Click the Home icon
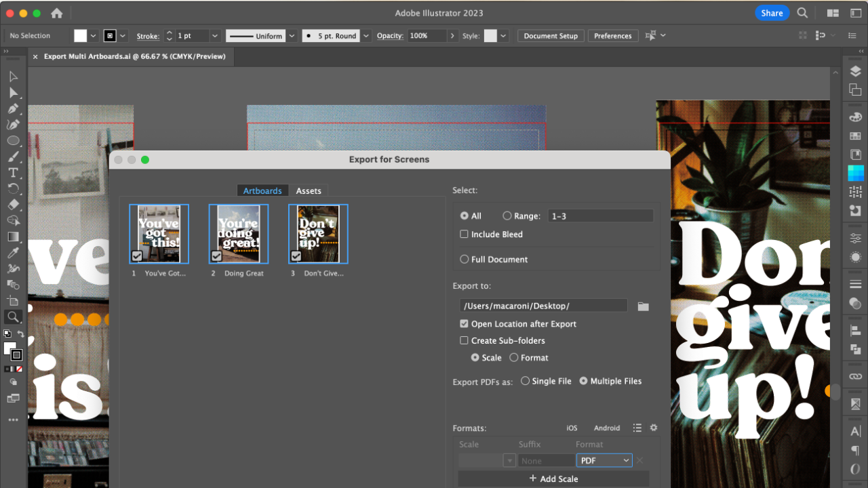 (57, 13)
